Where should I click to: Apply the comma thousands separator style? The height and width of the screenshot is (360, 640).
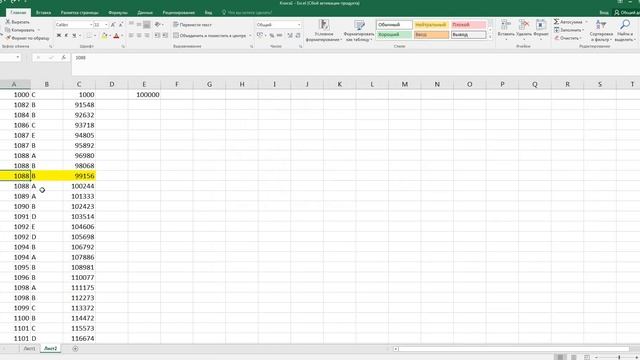[280, 36]
